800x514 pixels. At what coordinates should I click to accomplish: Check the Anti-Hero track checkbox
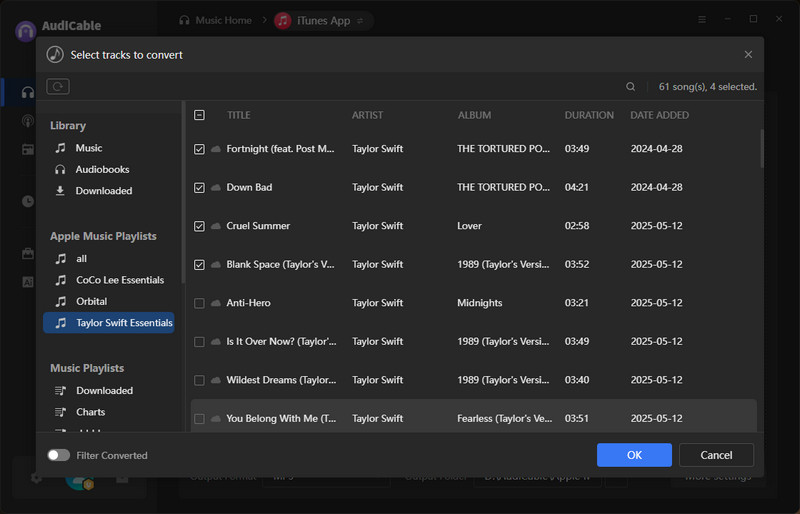click(199, 303)
